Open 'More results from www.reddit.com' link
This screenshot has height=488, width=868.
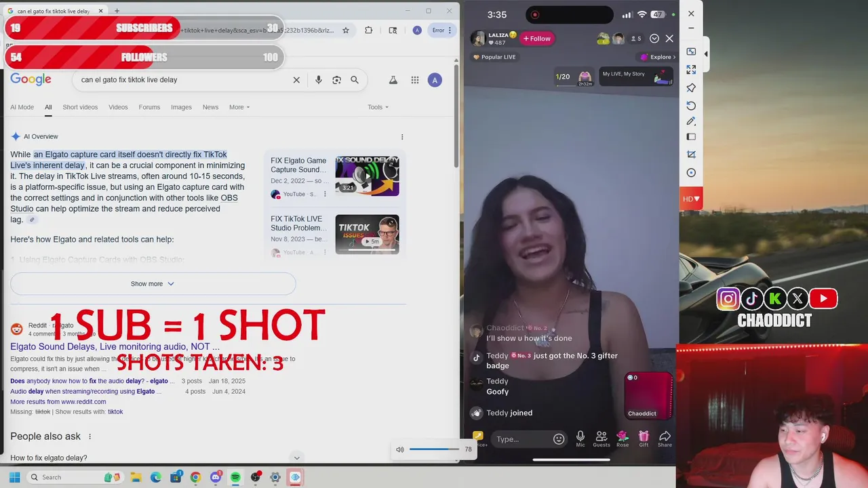[x=58, y=402]
